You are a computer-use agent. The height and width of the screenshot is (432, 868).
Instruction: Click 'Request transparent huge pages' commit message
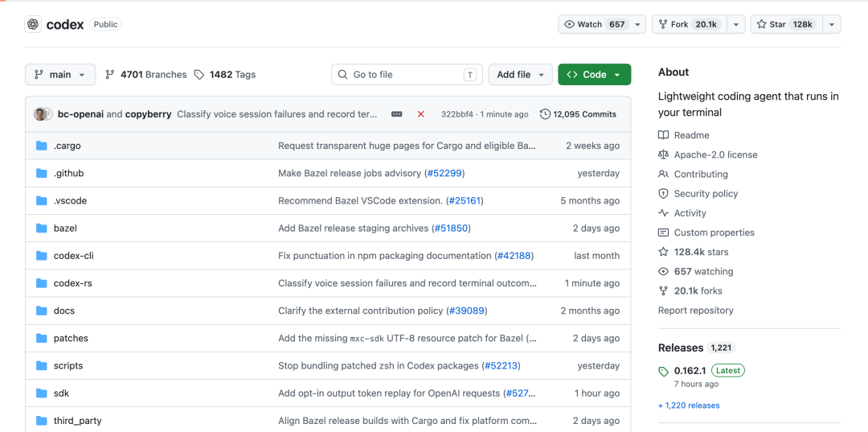coord(407,146)
